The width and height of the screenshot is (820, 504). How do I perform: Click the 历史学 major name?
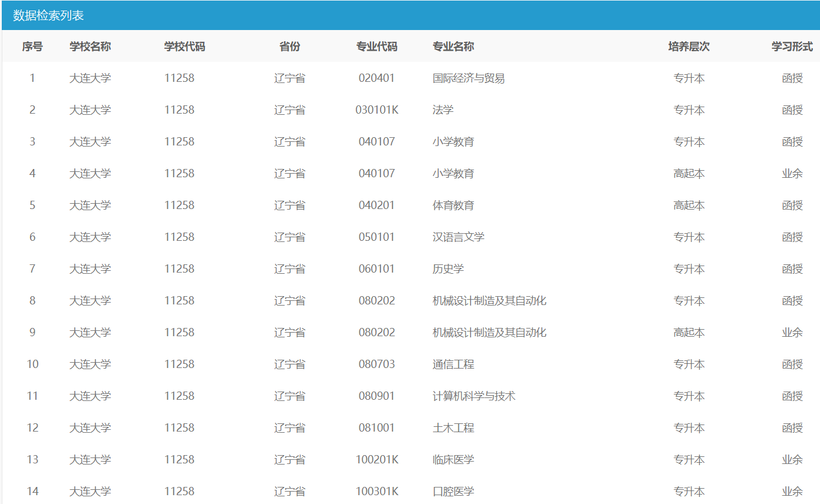pyautogui.click(x=448, y=269)
